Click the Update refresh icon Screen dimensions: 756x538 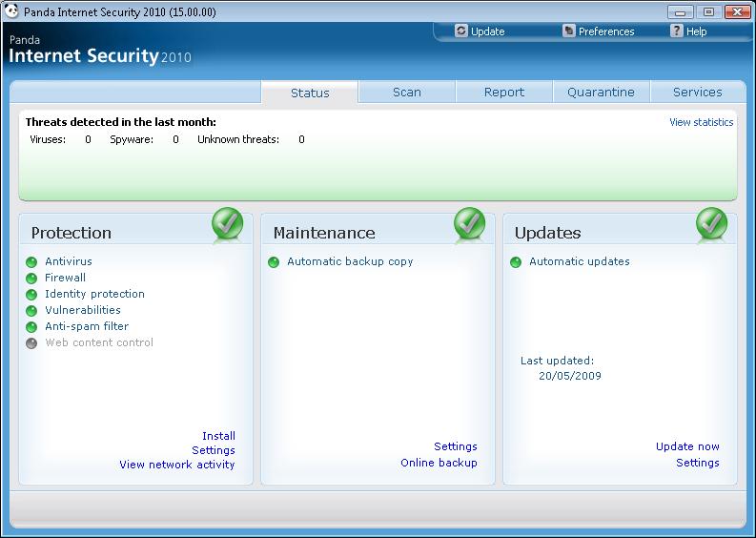[x=460, y=31]
